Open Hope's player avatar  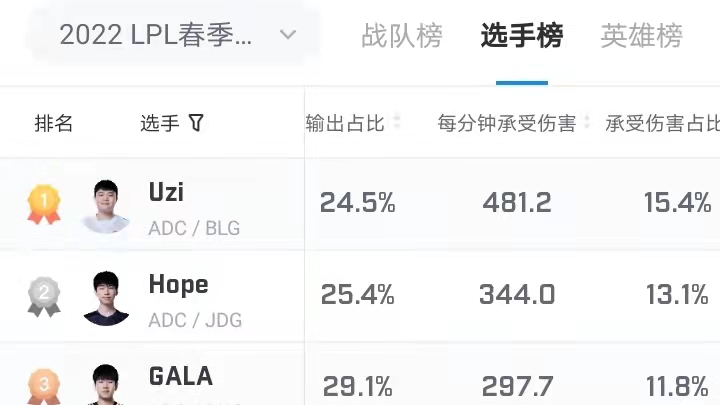point(106,298)
